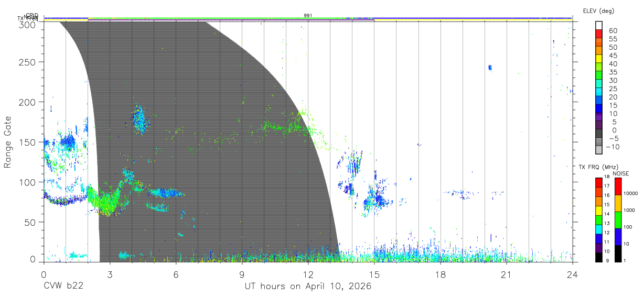Select the 'UT hours on April 10, 2026' label
Viewport: 644px width, 297px height.
coord(308,287)
